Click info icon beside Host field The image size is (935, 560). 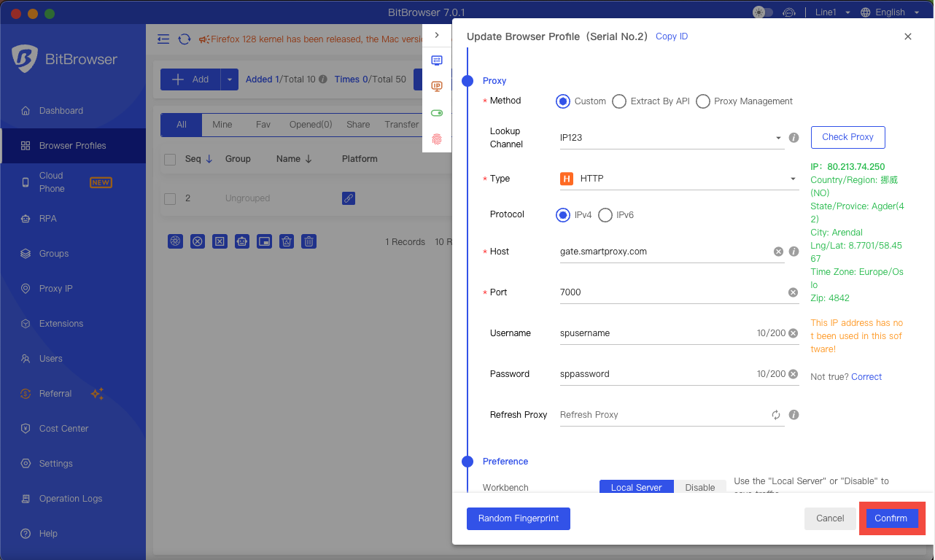coord(794,252)
